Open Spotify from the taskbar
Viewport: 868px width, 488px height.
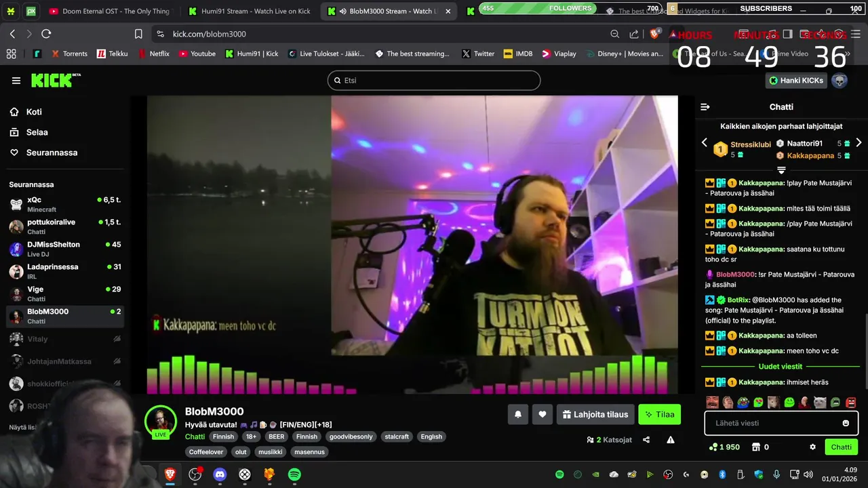tap(294, 474)
